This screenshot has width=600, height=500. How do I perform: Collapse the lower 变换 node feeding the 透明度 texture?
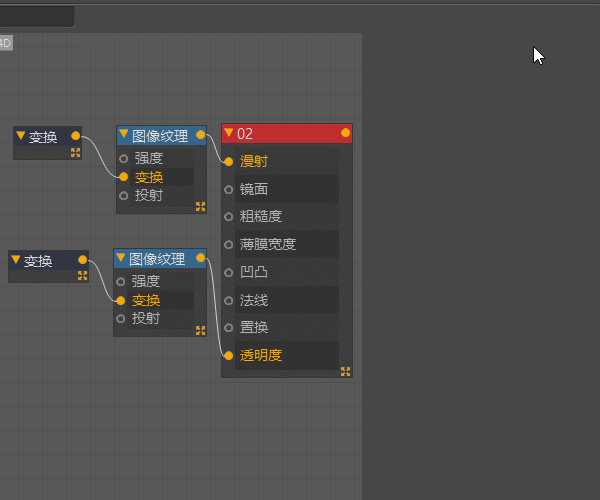[16, 260]
